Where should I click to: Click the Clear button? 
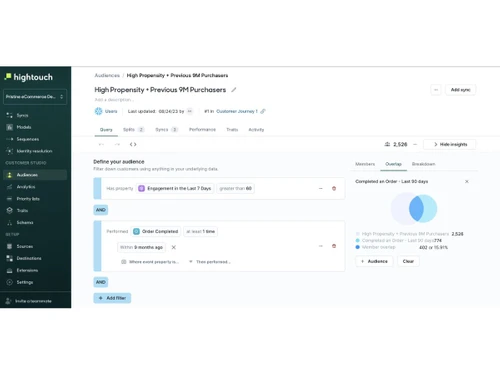[408, 261]
